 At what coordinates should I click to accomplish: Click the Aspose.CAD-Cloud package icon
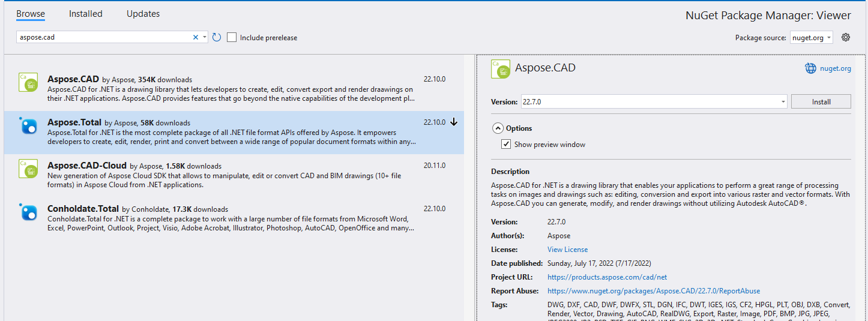pyautogui.click(x=28, y=169)
